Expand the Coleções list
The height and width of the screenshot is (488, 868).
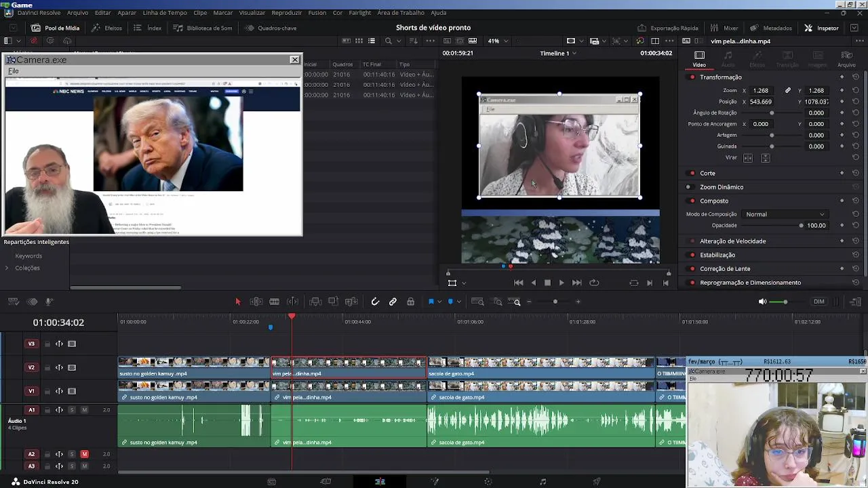tap(7, 268)
